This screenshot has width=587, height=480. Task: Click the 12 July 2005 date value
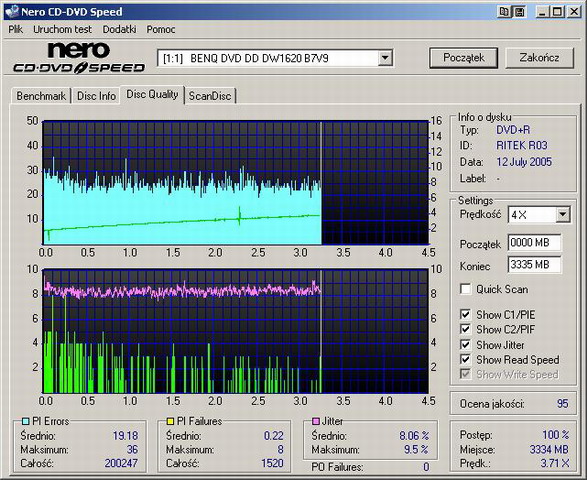tap(524, 162)
